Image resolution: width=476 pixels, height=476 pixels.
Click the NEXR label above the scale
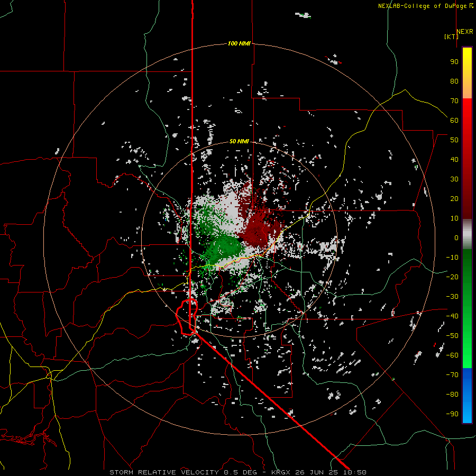point(465,32)
